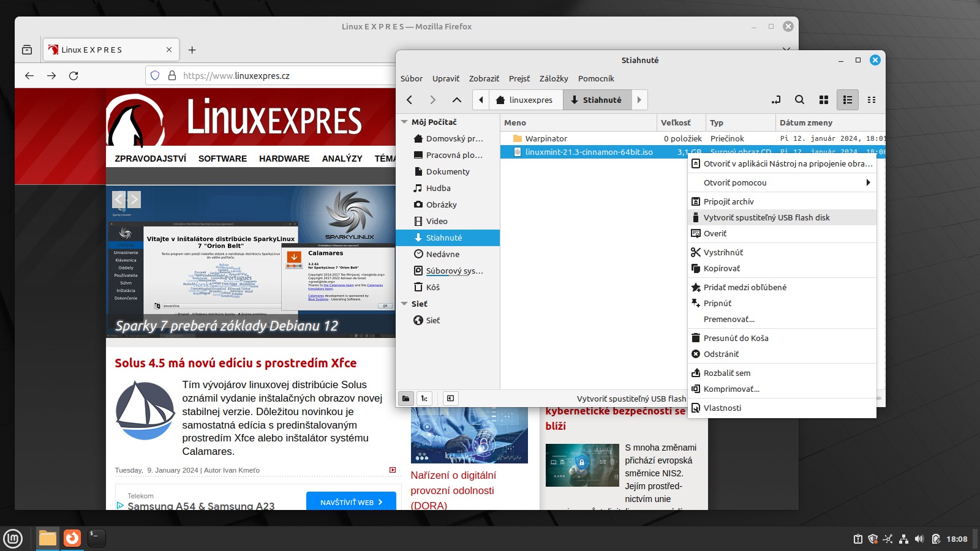
Task: Open Dokumenty in sidebar
Action: 448,171
